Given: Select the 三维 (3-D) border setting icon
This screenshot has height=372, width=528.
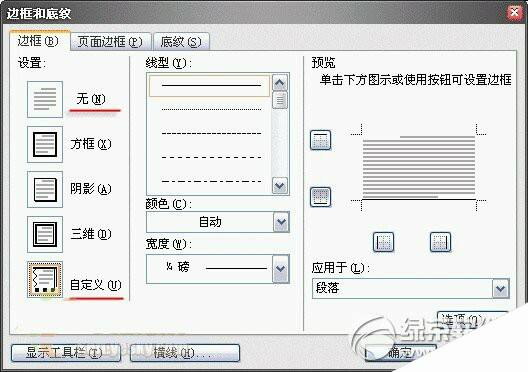Looking at the screenshot, I should click(x=45, y=234).
